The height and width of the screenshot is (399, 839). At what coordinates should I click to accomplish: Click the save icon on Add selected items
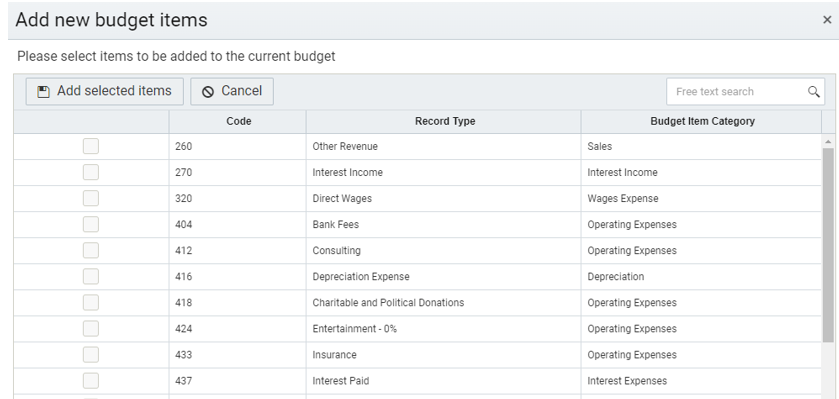43,91
